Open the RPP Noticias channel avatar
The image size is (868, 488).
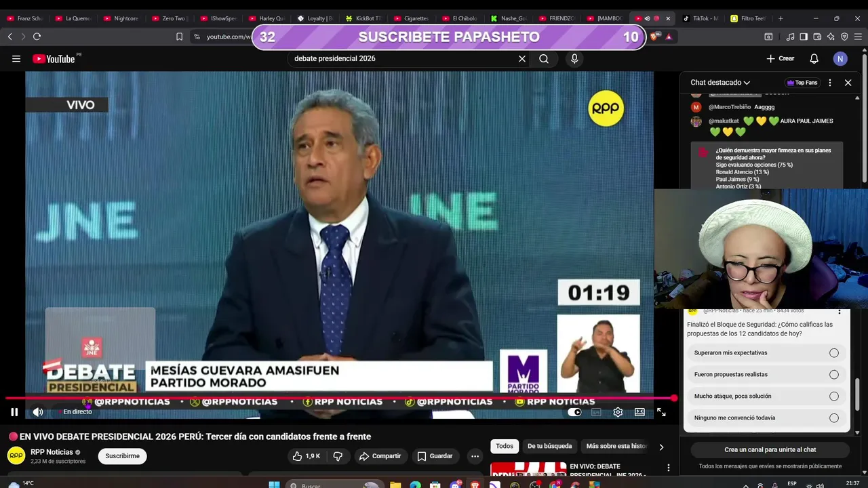pos(16,455)
